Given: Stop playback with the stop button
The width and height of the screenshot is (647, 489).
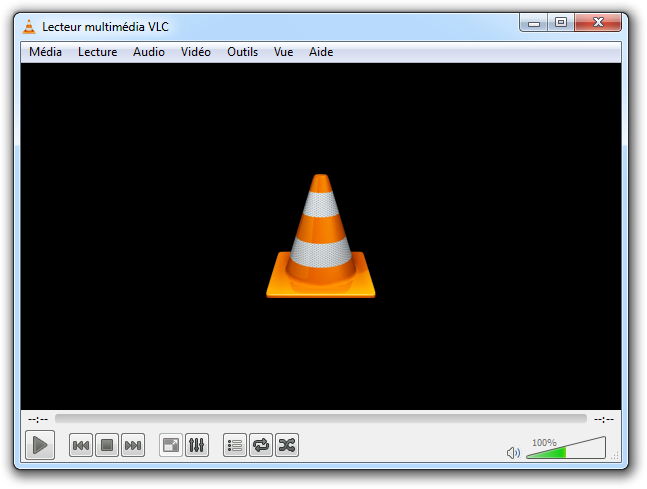Looking at the screenshot, I should pos(107,445).
